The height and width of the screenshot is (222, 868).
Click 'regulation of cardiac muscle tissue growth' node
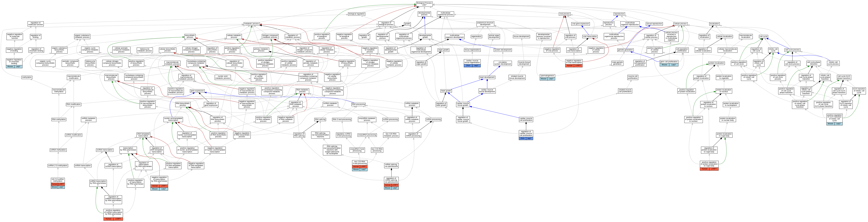coord(463,119)
